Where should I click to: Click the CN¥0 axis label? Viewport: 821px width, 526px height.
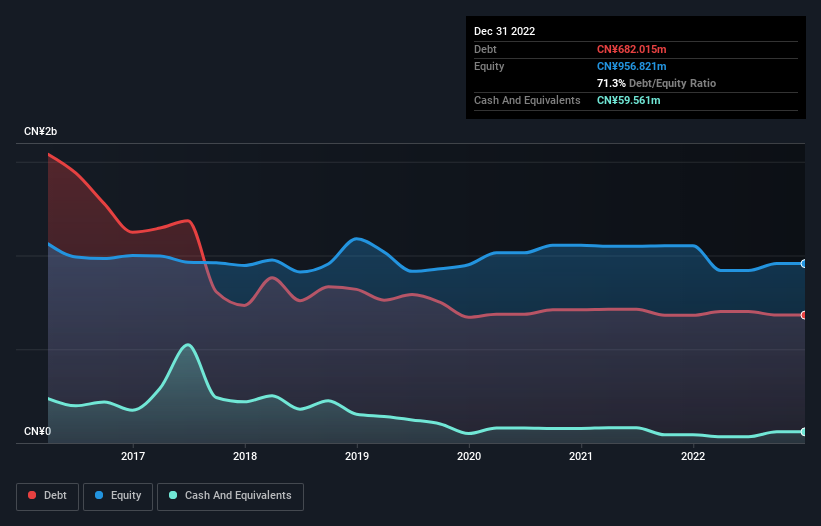click(38, 431)
